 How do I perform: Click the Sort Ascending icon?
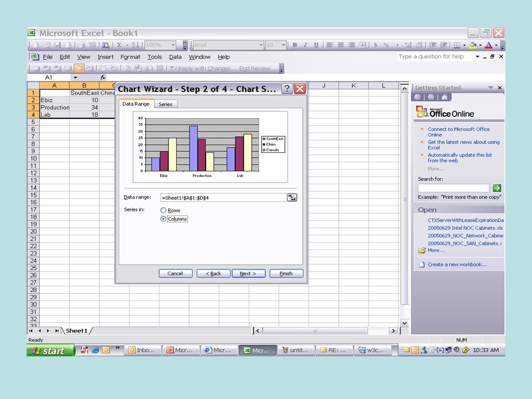click(135, 45)
